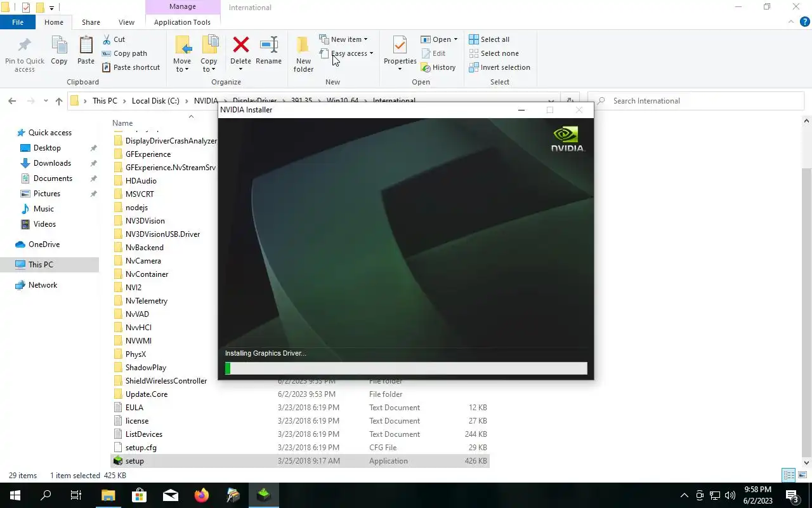
Task: Open the Copy to menu
Action: pyautogui.click(x=209, y=54)
